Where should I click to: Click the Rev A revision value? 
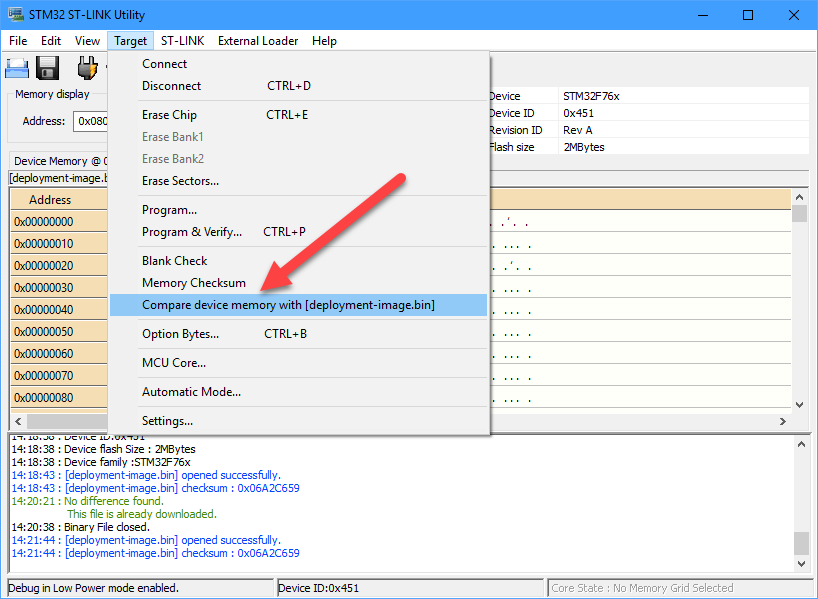pos(578,130)
